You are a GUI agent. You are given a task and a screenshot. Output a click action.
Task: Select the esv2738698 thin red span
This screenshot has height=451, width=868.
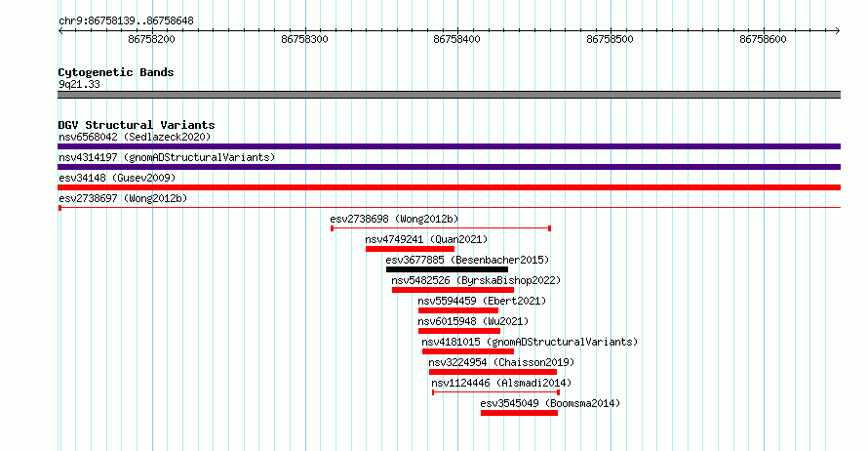click(x=441, y=228)
